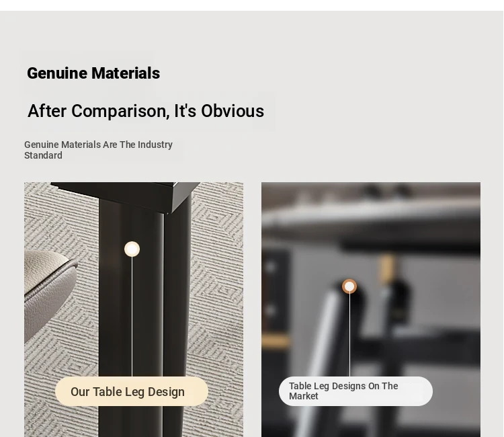Click the word "Obvious" in the heading
This screenshot has width=504, height=437.
[233, 111]
